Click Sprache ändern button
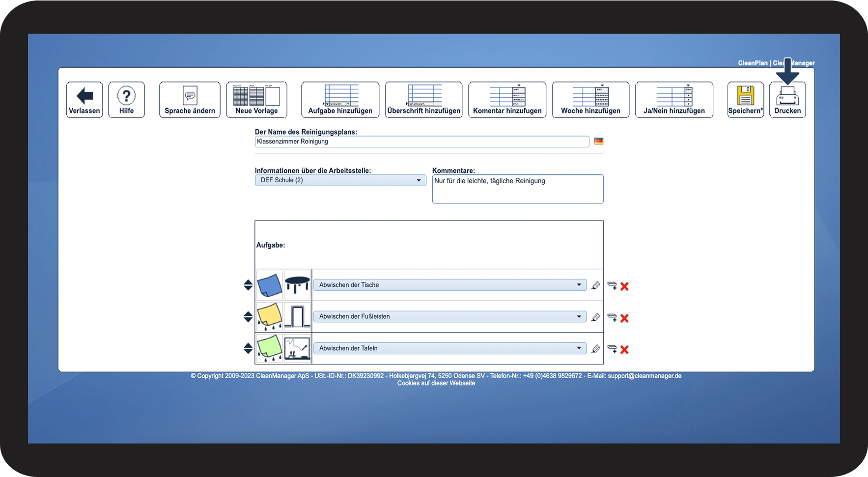868x477 pixels. (x=190, y=100)
